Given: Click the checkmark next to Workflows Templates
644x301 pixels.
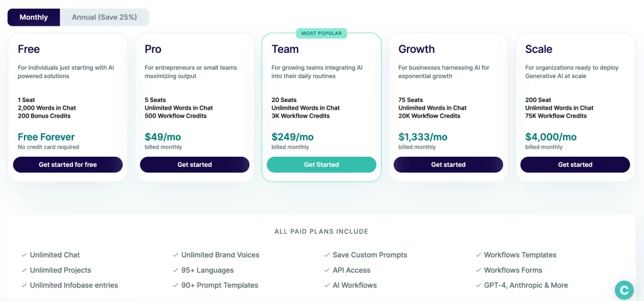Looking at the screenshot, I should [479, 255].
